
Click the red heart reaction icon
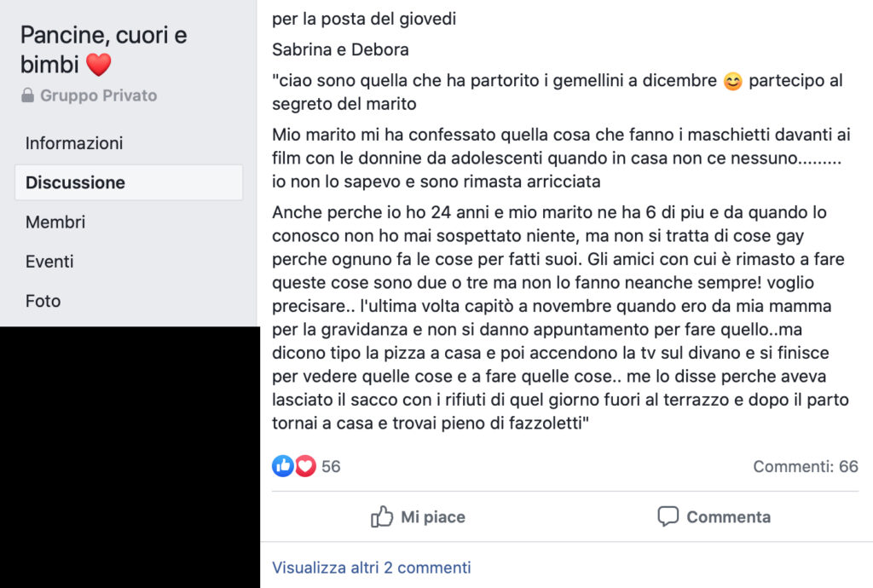[x=305, y=466]
